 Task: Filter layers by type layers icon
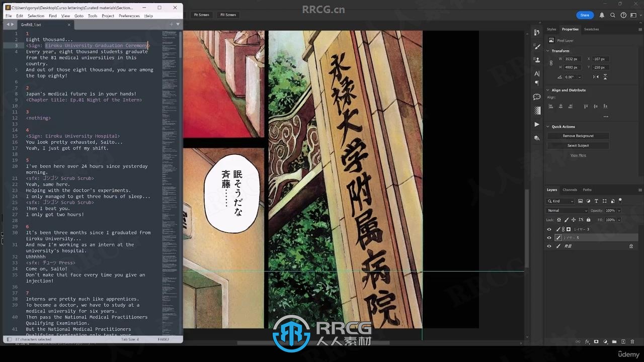(596, 201)
